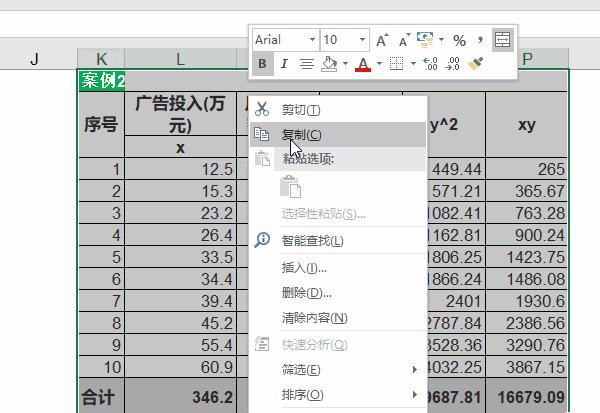The width and height of the screenshot is (600, 413).
Task: Apply Accounting Number Format icon
Action: coord(425,39)
